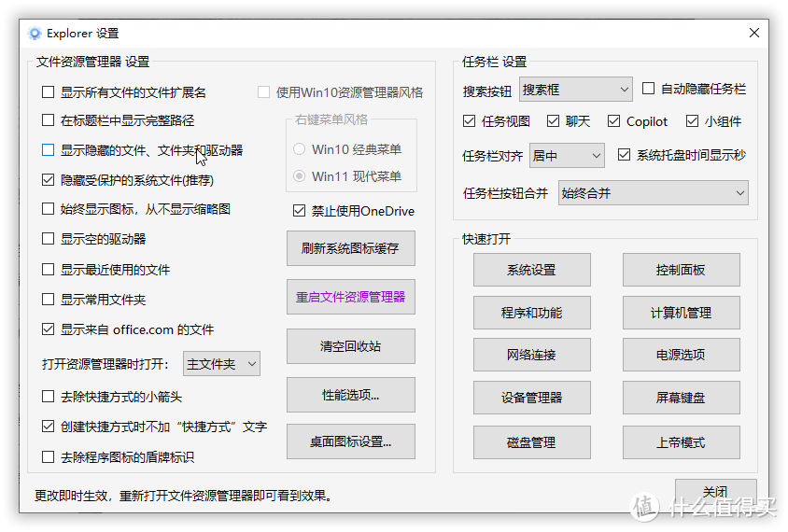
Task: Enable 自动隐藏任务栏 checkbox
Action: click(649, 89)
